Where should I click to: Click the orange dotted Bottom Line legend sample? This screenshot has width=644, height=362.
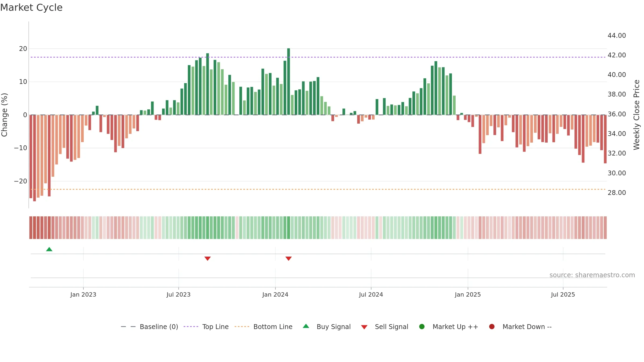pos(242,327)
